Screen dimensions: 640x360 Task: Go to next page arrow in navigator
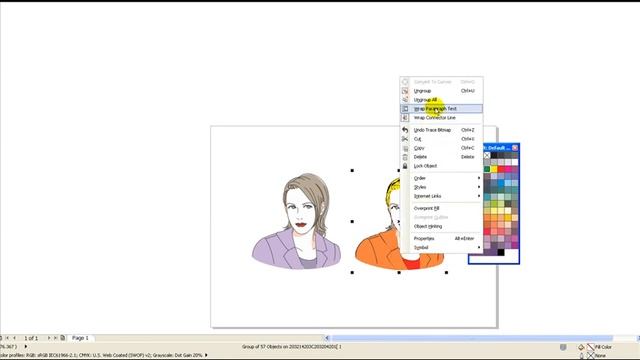point(49,338)
